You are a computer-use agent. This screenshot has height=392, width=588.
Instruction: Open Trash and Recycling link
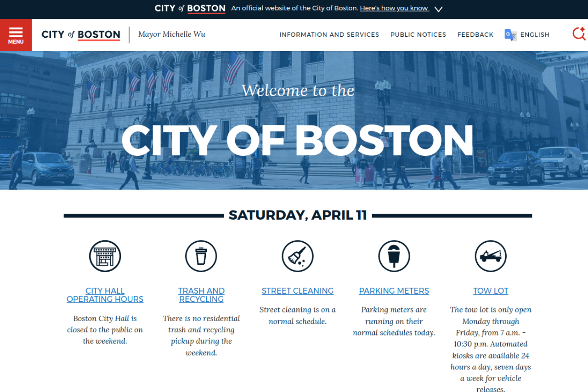pos(201,295)
